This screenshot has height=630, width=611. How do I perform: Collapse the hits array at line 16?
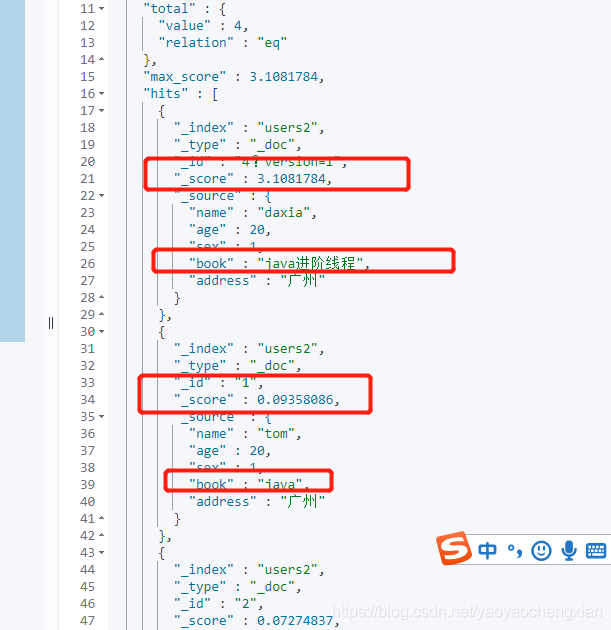point(102,94)
